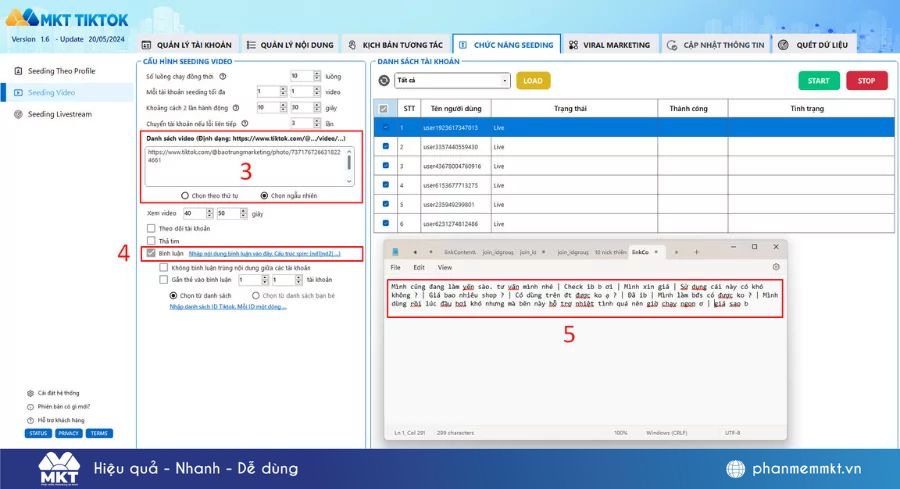Open the Kịch Bản Tương Tác tab
This screenshot has width=900, height=489.
[395, 45]
